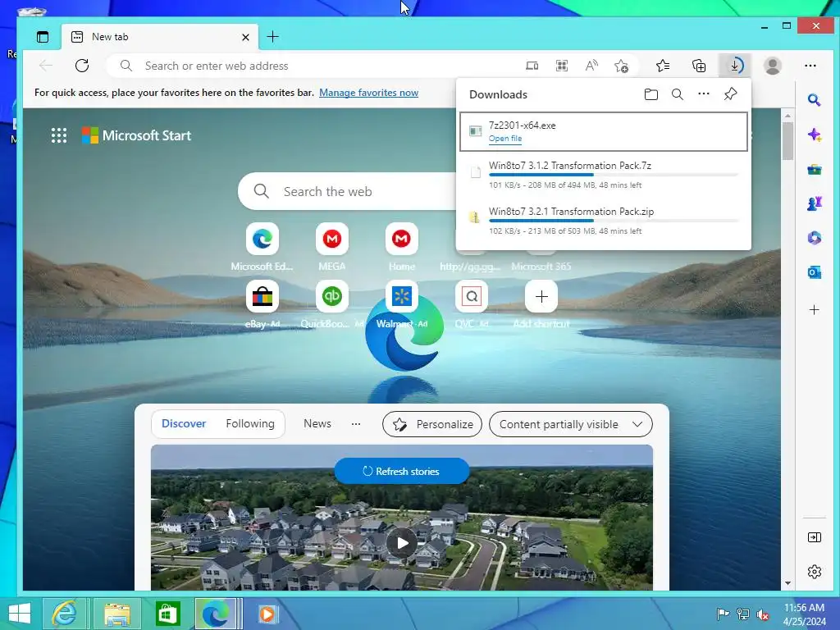Click progress bar of Win8to7 3.1.2 download
The image size is (840, 630).
point(614,175)
